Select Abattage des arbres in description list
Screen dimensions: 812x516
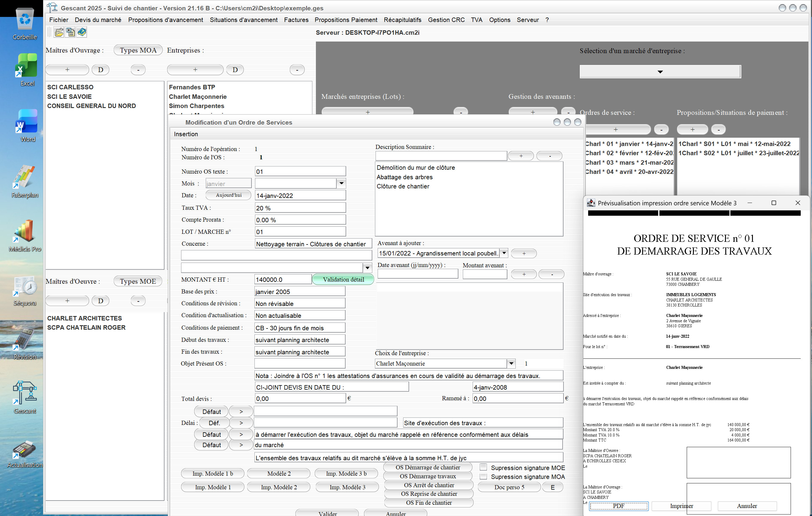point(404,177)
